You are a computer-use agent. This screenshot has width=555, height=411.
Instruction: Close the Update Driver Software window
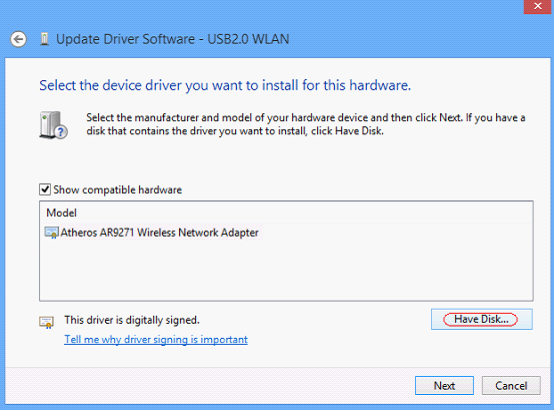[538, 6]
